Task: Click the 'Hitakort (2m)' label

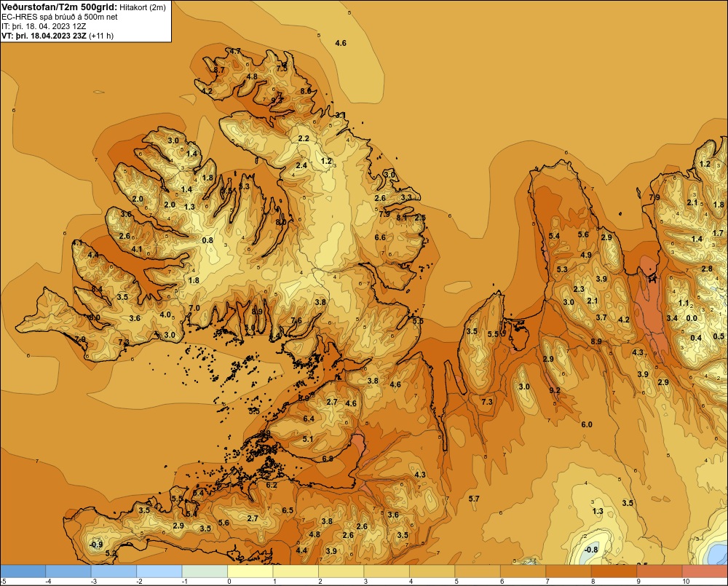Action: pyautogui.click(x=143, y=7)
